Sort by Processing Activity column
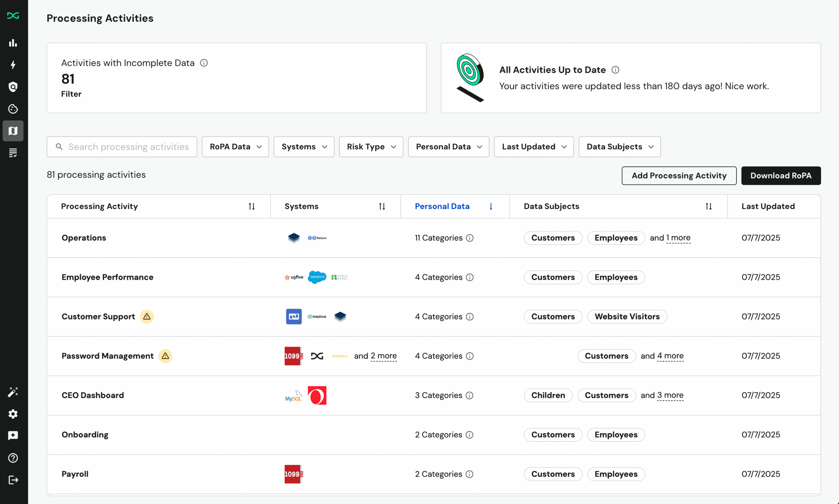The height and width of the screenshot is (504, 839). tap(251, 206)
